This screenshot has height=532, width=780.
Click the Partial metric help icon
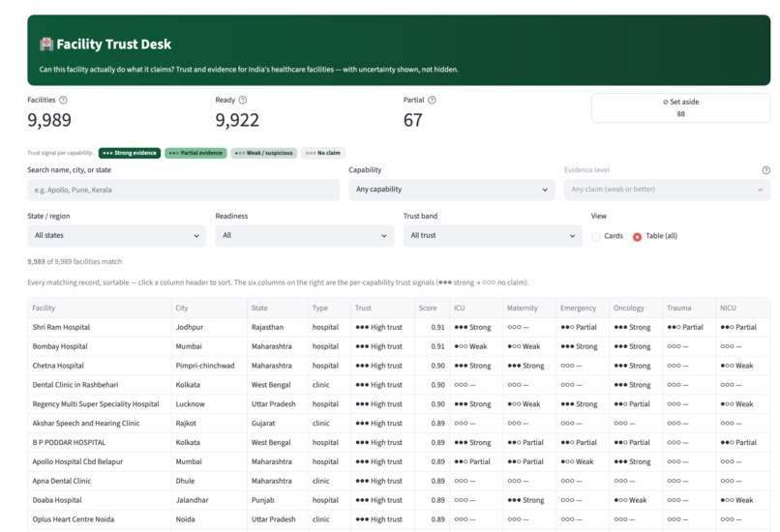click(432, 100)
